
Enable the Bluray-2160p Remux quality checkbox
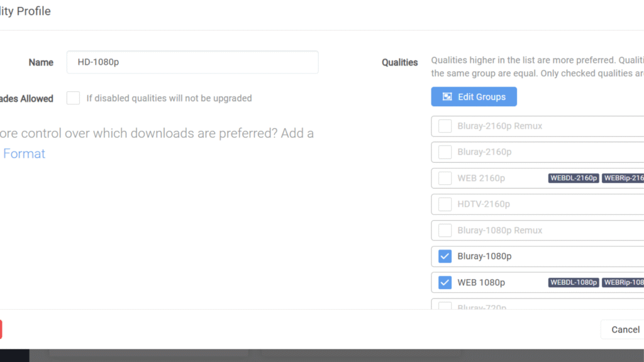(445, 126)
